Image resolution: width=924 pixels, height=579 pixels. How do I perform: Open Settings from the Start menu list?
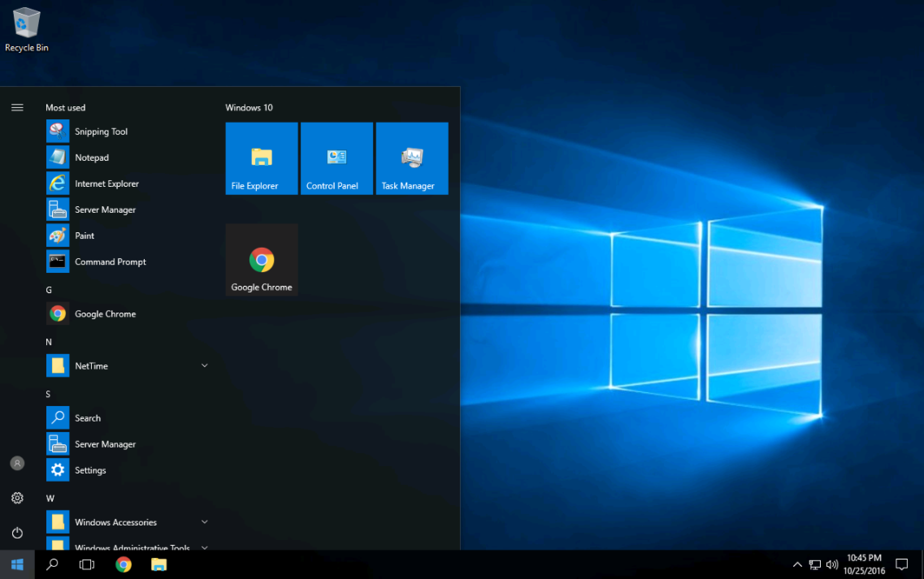tap(90, 470)
